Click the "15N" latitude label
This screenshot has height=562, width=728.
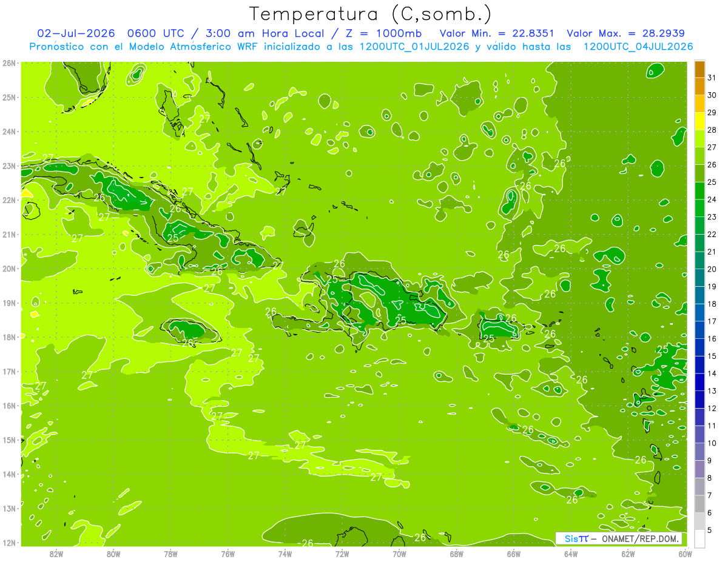9,440
